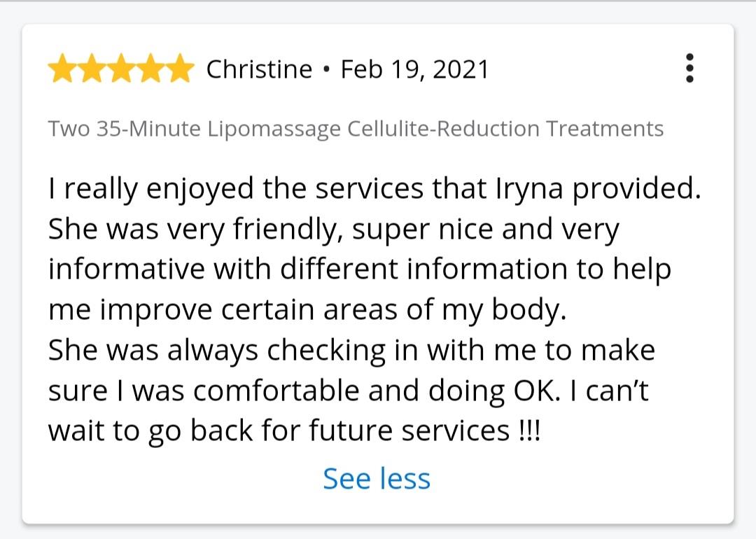Click the third gold rating star
Viewport: 756px width, 539px height.
[x=121, y=68]
